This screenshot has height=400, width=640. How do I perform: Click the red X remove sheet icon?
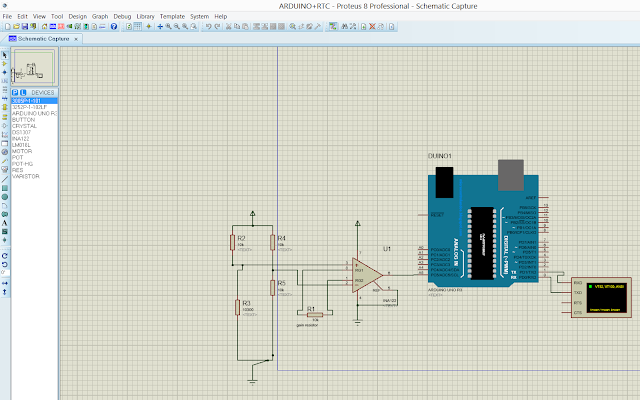tap(372, 27)
